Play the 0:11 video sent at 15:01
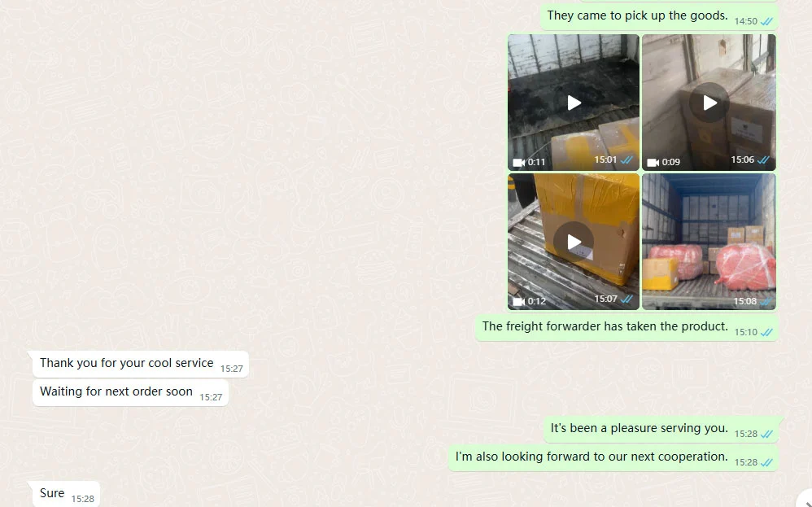 pos(574,103)
